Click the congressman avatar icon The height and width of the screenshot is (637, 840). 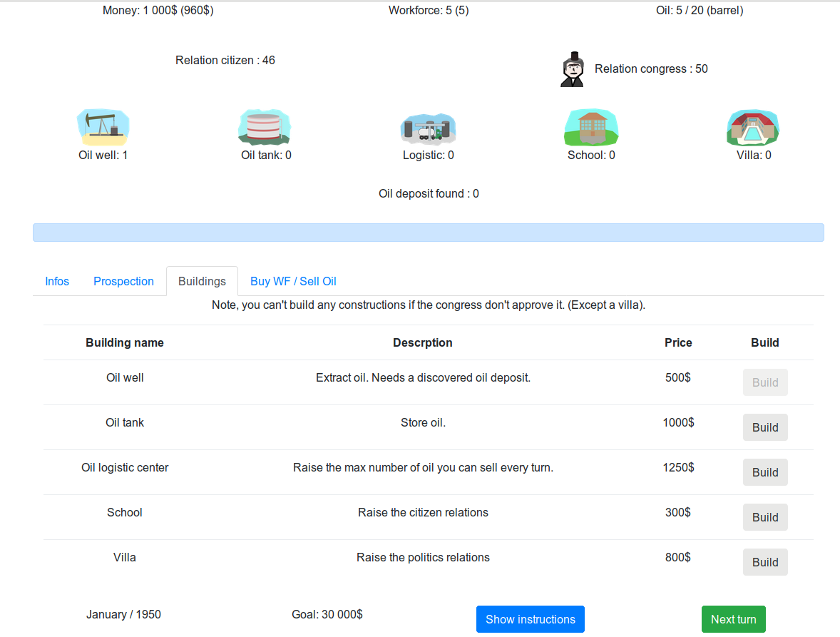[572, 69]
